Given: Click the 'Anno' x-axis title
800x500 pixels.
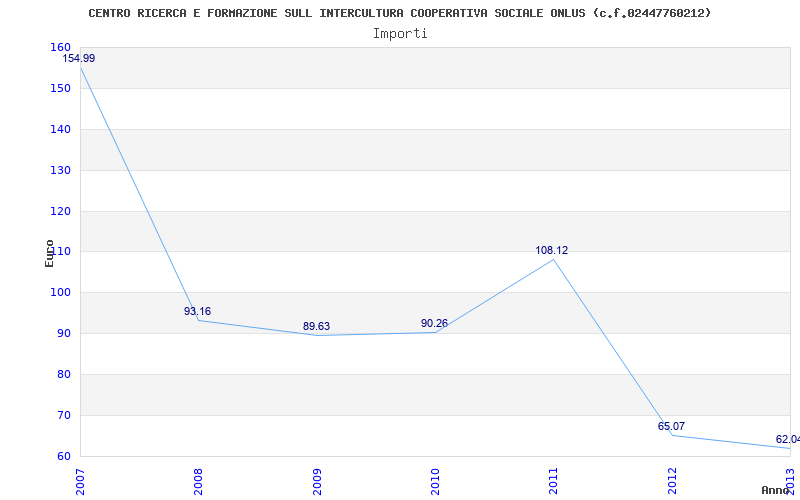Looking at the screenshot, I should pos(775,490).
